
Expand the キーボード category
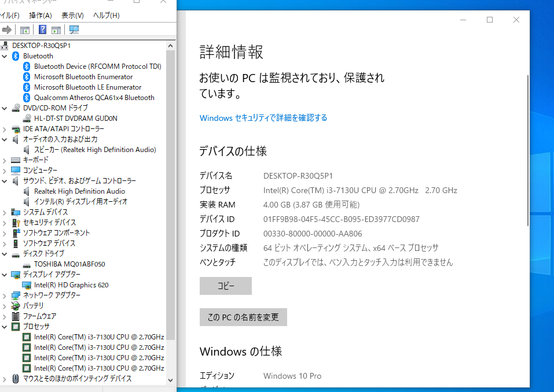pyautogui.click(x=4, y=161)
